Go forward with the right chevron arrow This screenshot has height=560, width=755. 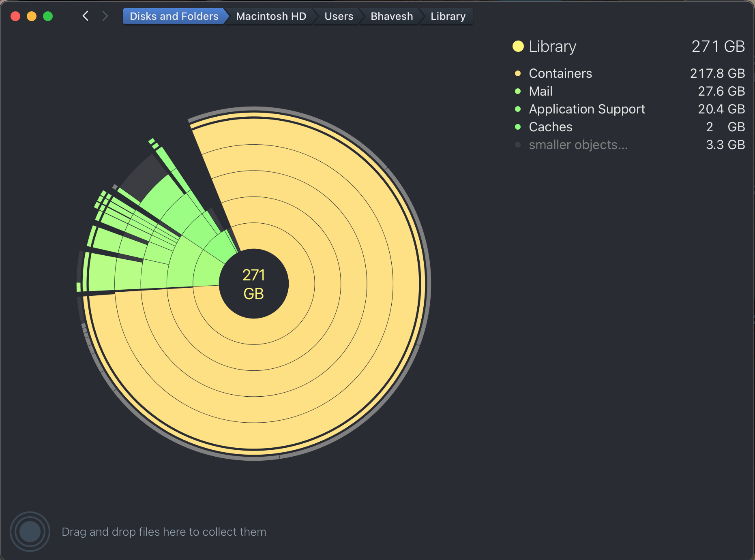(105, 16)
